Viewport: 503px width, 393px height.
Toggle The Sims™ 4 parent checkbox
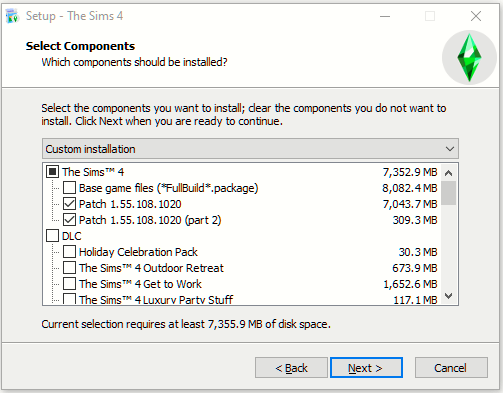[x=52, y=172]
